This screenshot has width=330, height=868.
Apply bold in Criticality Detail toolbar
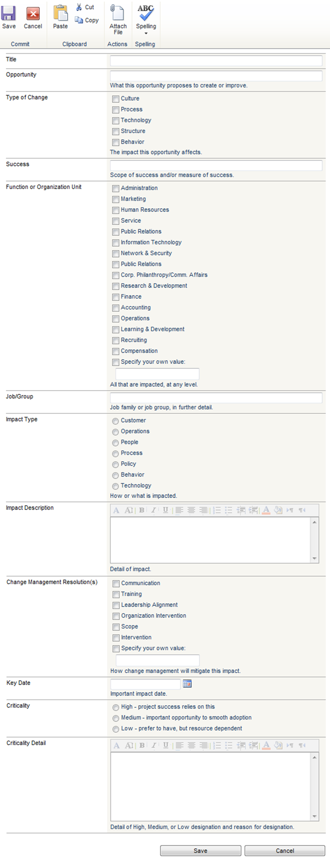pyautogui.click(x=142, y=745)
